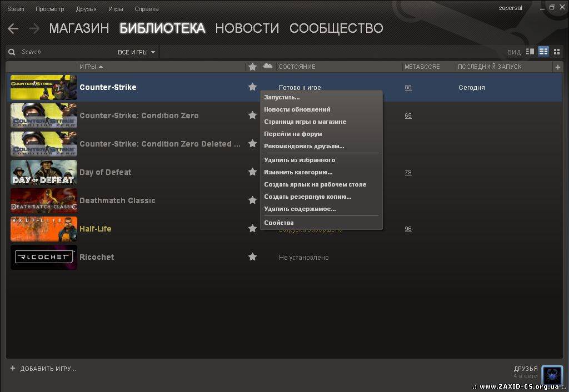Open the ВСЕ ИГРЫ filter dropdown
Viewport: 569px width, 392px height.
click(x=137, y=52)
